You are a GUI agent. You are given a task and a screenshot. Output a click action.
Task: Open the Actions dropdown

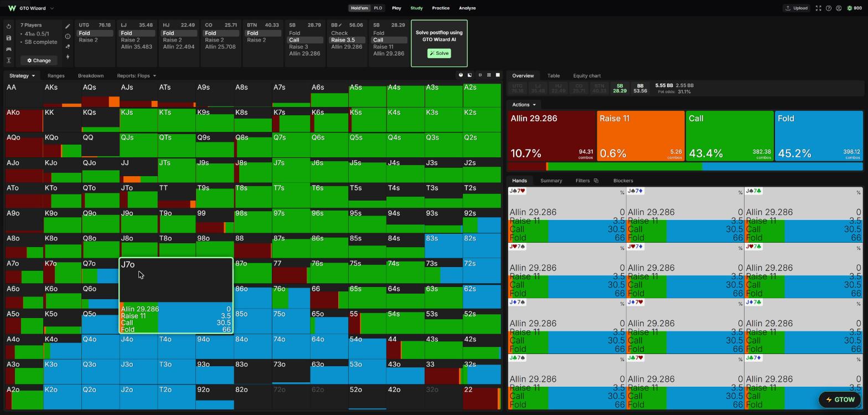[524, 105]
